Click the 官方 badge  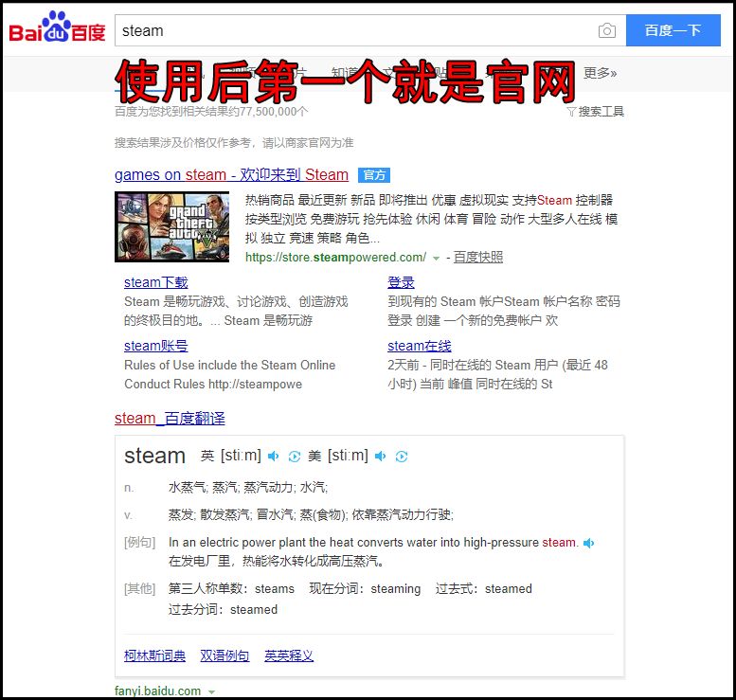point(374,175)
